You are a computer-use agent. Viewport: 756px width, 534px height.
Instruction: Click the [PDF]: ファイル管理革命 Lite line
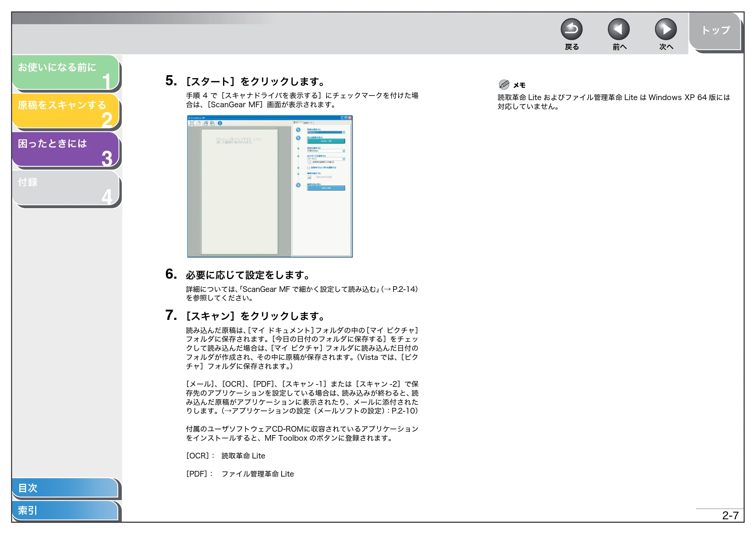[240, 474]
